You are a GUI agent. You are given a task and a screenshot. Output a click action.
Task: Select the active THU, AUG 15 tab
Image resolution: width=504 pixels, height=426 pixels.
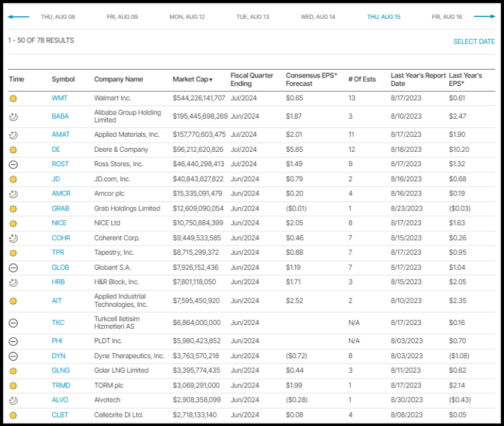pos(384,17)
